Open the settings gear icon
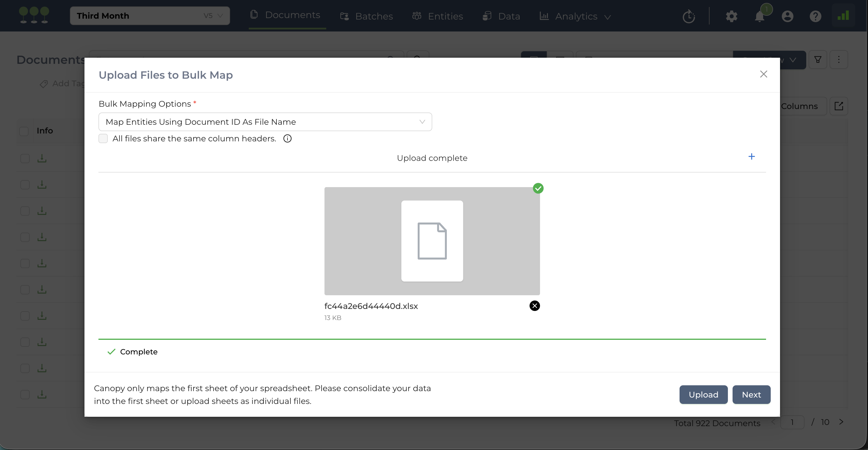 click(x=731, y=16)
